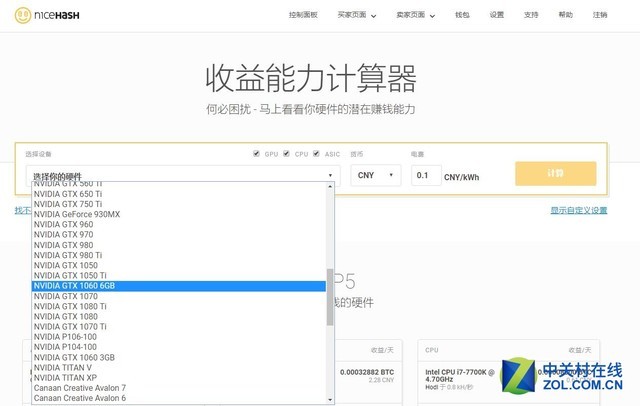640x406 pixels.
Task: Expand the 卖家页面 dropdown menu
Action: [416, 15]
